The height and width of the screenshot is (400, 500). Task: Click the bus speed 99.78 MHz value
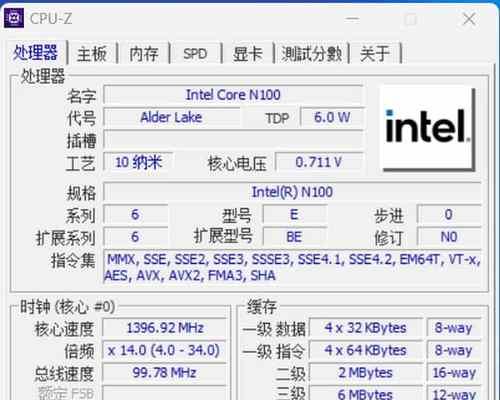coord(165,373)
